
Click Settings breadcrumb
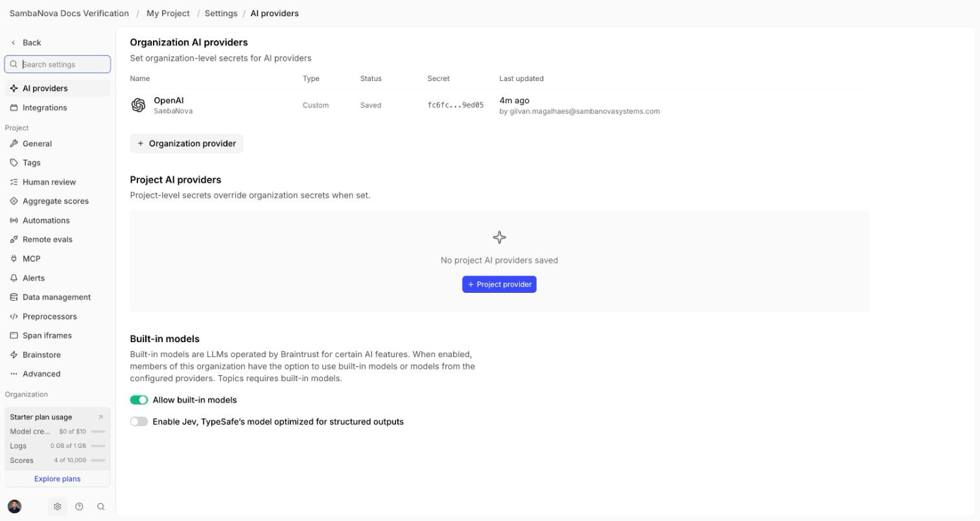pos(221,13)
